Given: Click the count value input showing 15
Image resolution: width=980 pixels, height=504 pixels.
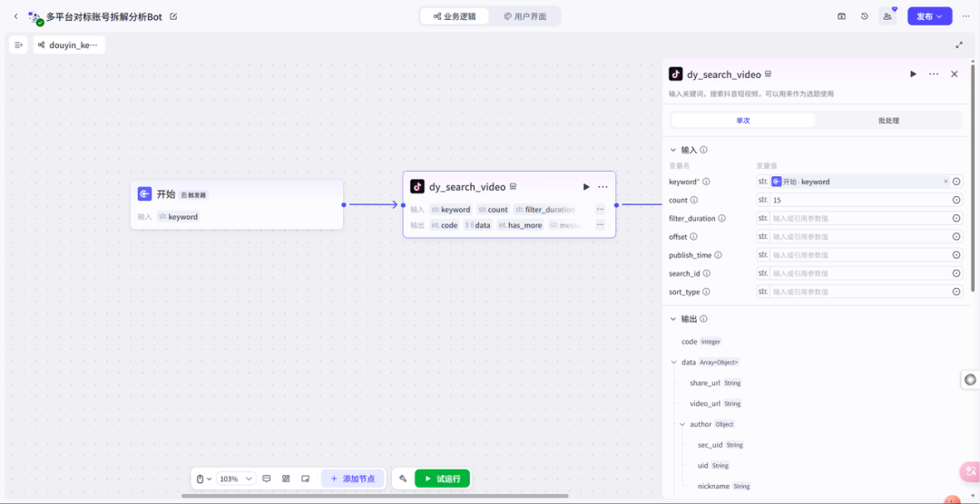Looking at the screenshot, I should coord(859,200).
